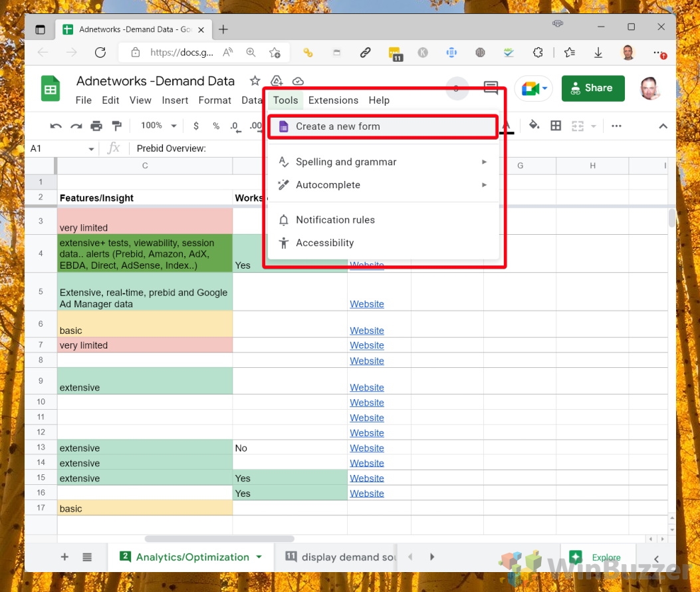
Task: Click the horizontal scrollbar of the sheet
Action: coord(219,539)
